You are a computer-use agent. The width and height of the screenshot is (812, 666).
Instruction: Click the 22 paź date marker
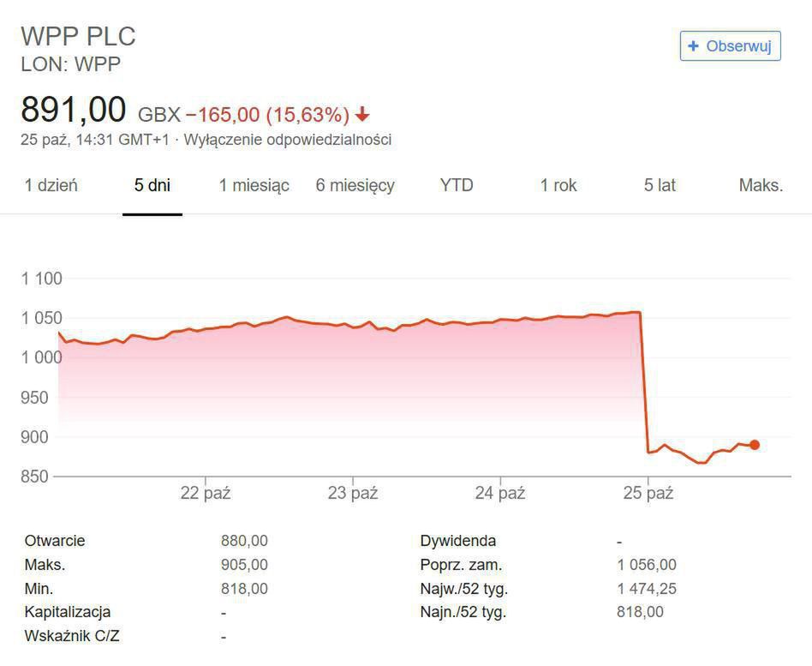(206, 493)
